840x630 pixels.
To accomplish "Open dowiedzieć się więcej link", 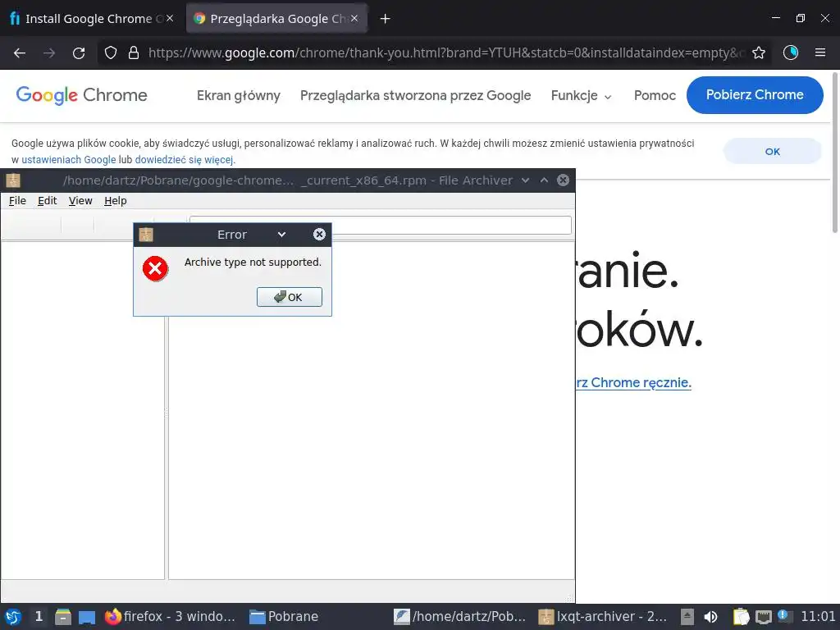I will click(x=184, y=160).
